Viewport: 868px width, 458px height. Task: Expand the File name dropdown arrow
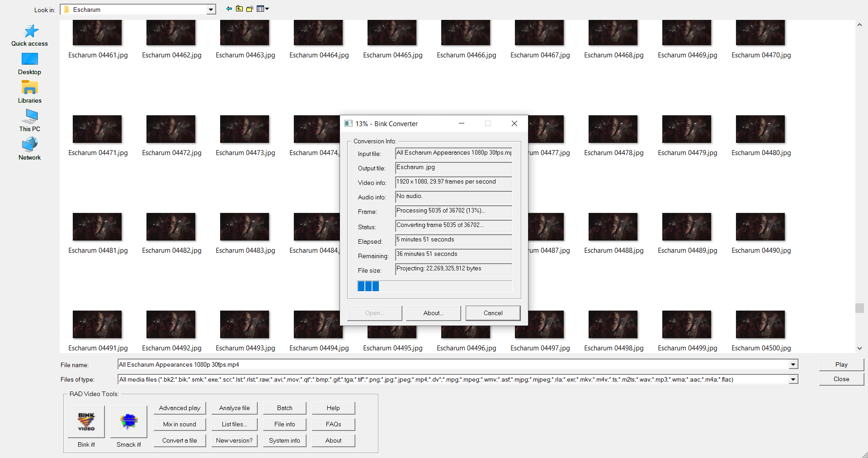click(x=793, y=364)
